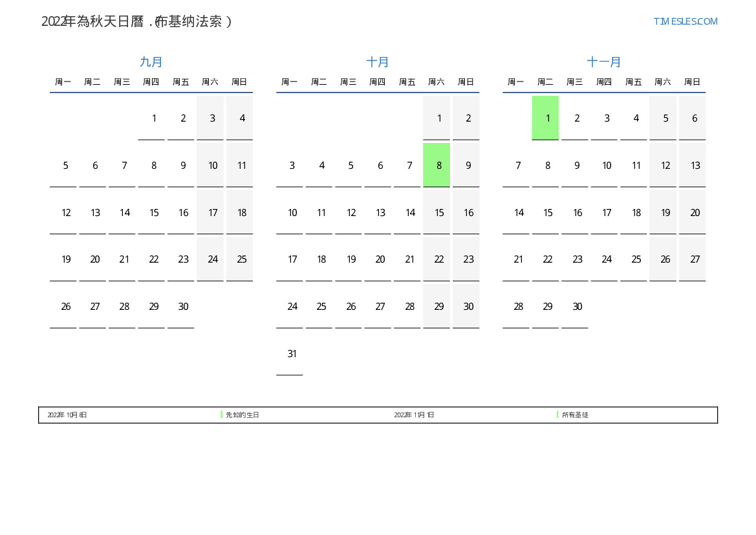Select the green-highlighted October 8 cell
Screen dimensions: 756x535
point(439,166)
